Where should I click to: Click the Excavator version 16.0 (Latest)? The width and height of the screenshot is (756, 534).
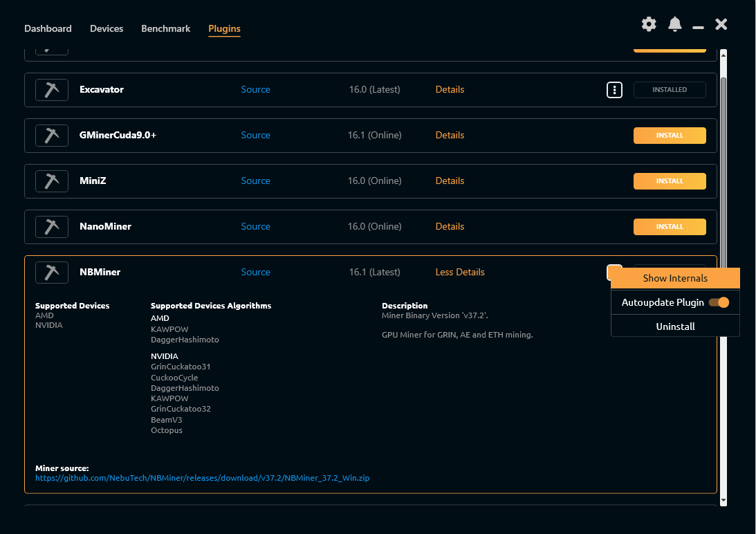pos(375,89)
